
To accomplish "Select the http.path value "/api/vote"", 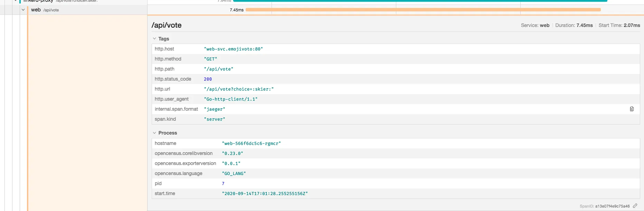I will 219,69.
